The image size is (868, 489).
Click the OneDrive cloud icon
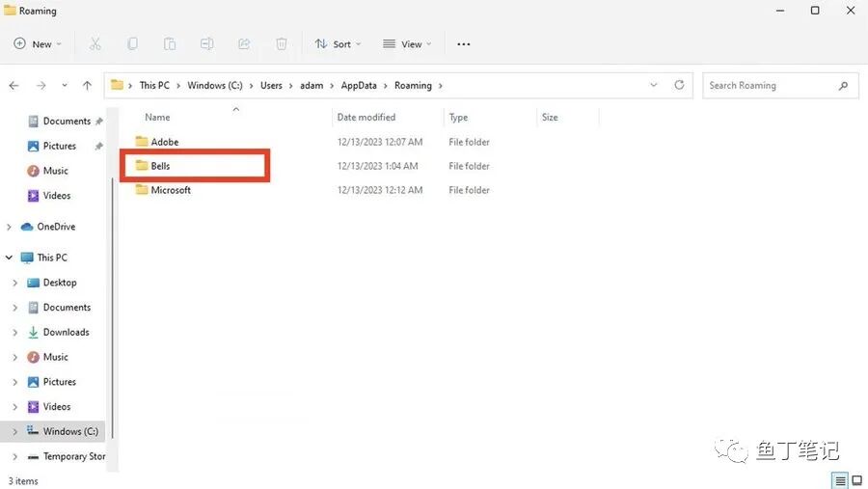click(27, 227)
